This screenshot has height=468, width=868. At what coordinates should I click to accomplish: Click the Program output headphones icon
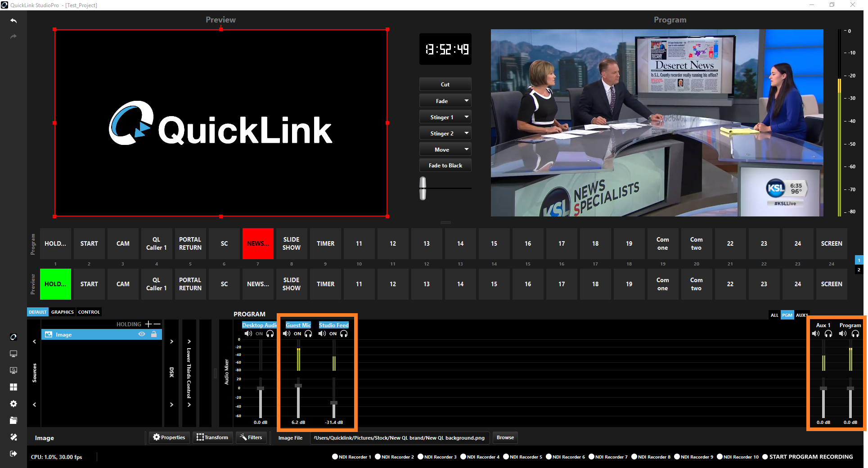point(855,334)
